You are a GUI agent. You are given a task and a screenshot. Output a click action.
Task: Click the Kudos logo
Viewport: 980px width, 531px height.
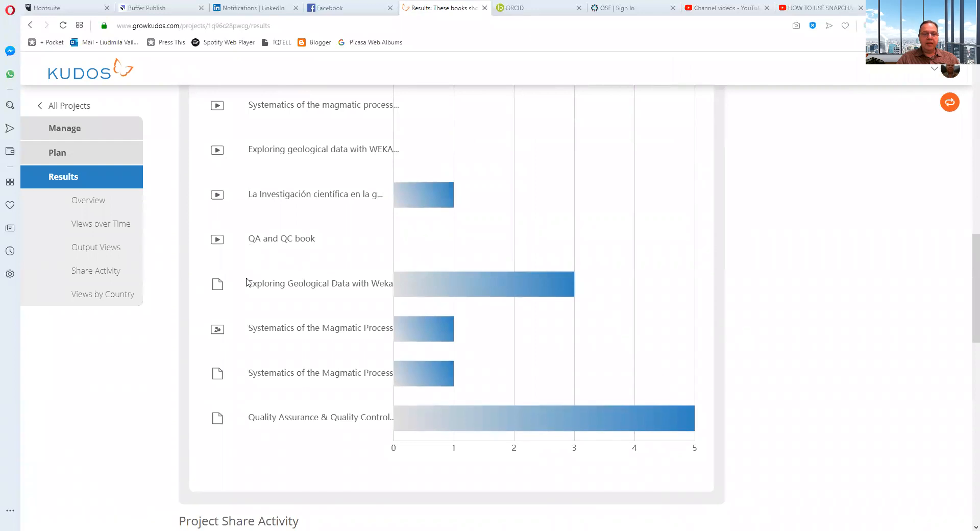[90, 69]
